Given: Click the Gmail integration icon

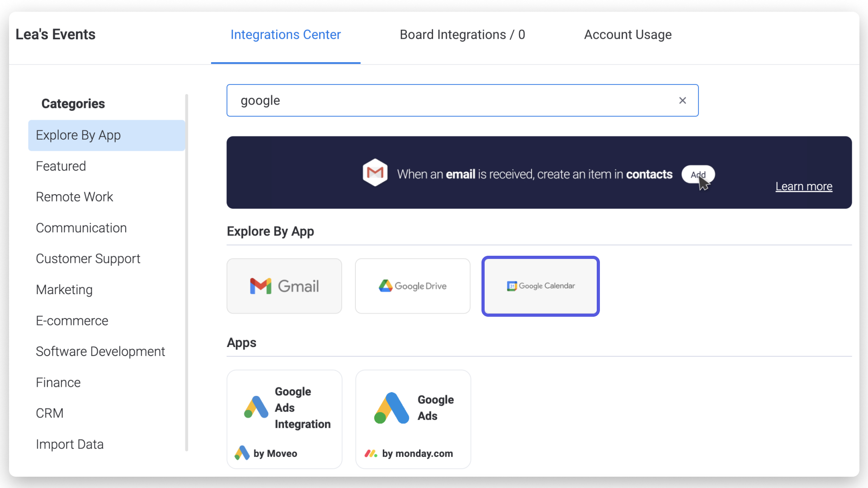Looking at the screenshot, I should click(285, 286).
